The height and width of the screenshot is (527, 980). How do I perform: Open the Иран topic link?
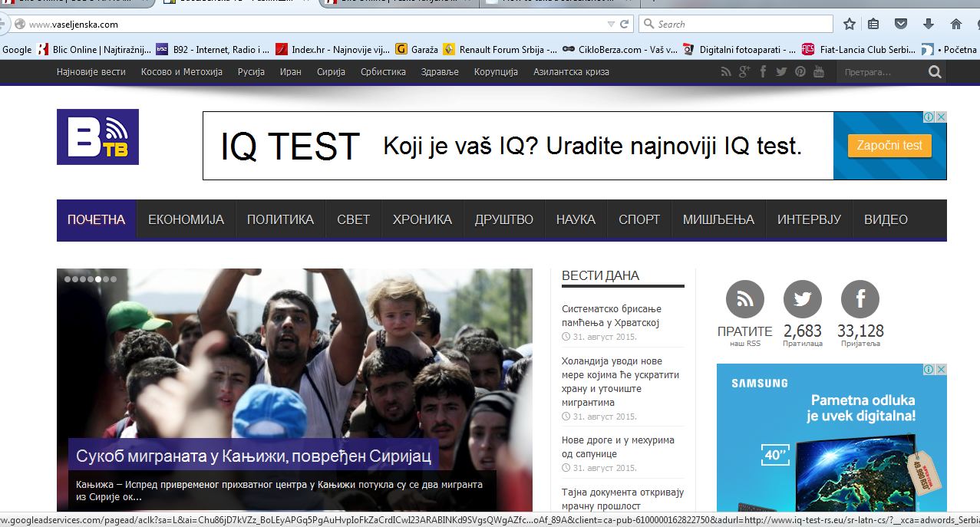[291, 72]
